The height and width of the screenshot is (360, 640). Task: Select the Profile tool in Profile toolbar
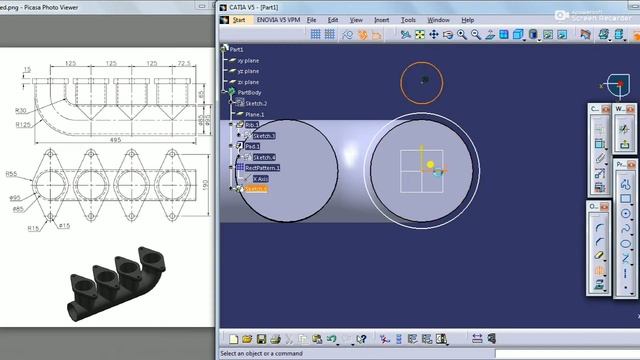click(x=625, y=184)
